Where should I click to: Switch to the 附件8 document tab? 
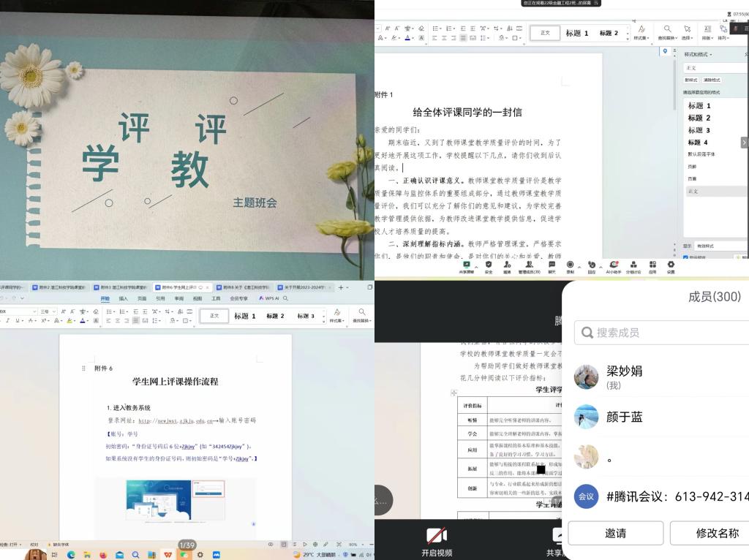243,287
